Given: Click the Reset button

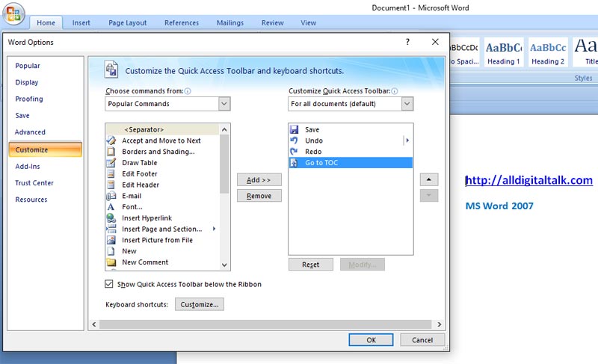Looking at the screenshot, I should coord(310,265).
